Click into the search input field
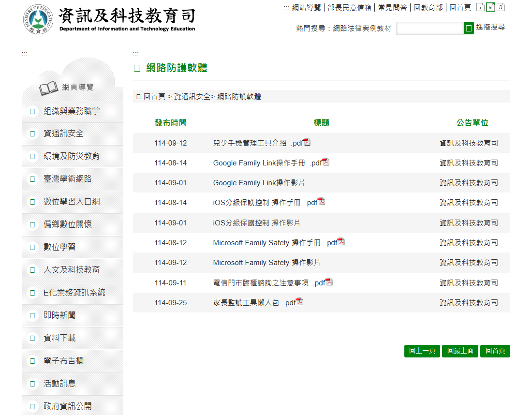 pyautogui.click(x=429, y=28)
